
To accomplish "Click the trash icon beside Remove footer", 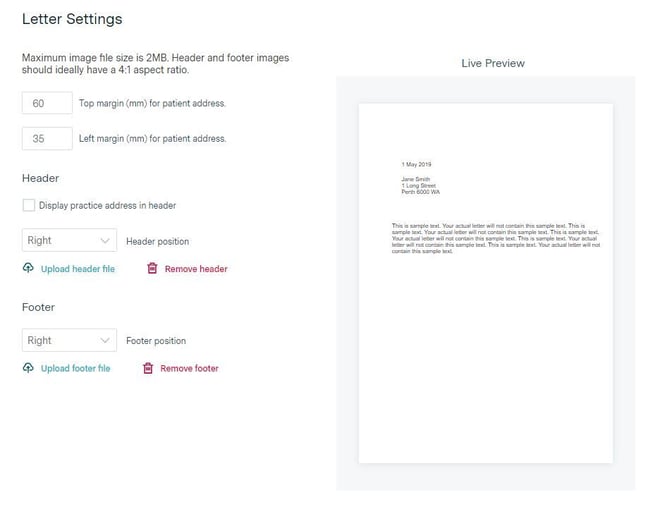I will point(148,369).
